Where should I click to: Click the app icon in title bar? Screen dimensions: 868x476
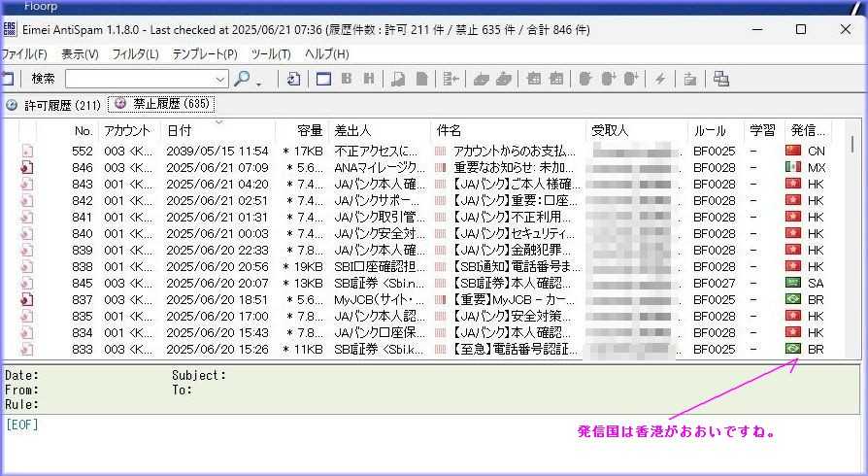click(9, 29)
